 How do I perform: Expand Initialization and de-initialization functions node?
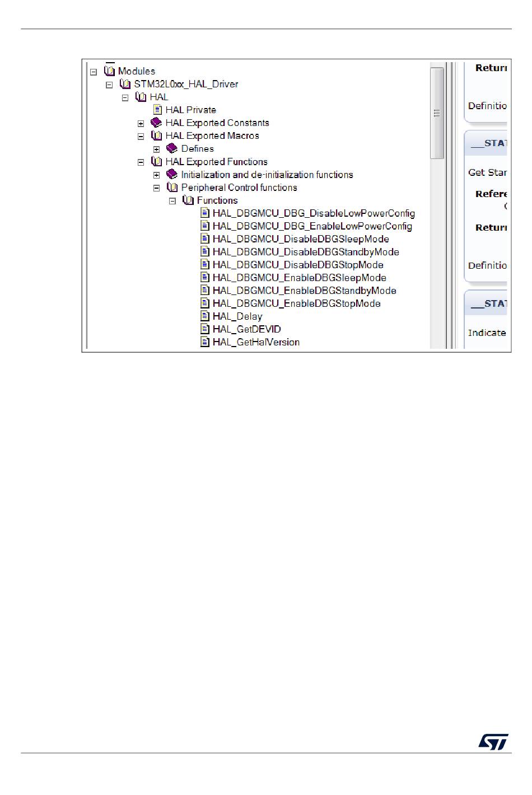(157, 175)
